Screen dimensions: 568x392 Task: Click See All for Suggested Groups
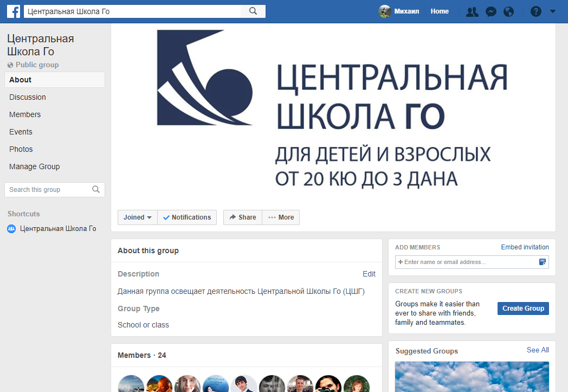click(x=538, y=350)
